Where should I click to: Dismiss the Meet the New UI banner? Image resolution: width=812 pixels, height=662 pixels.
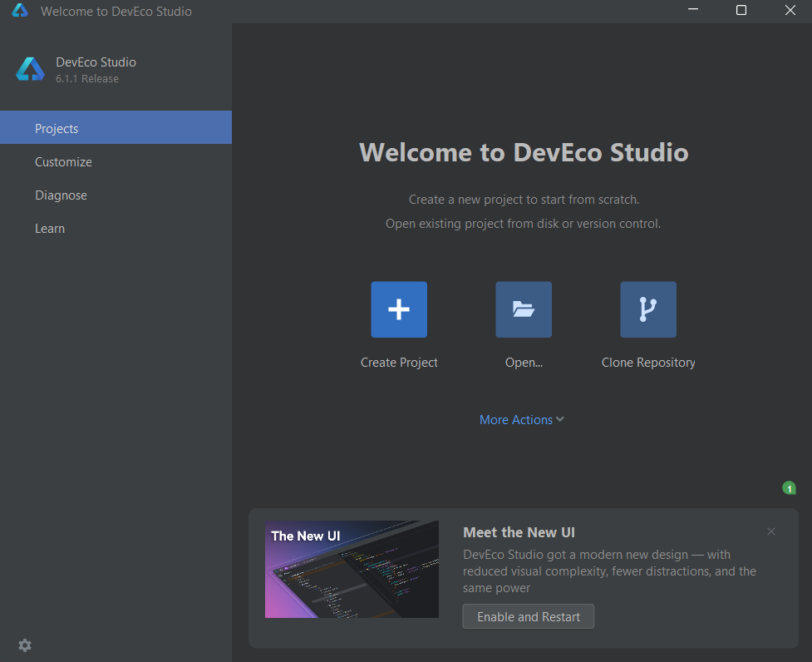tap(771, 531)
